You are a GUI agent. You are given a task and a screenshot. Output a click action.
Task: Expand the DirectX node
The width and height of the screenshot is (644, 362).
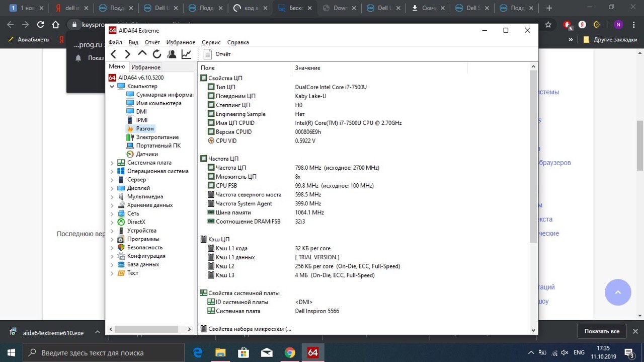(x=112, y=222)
